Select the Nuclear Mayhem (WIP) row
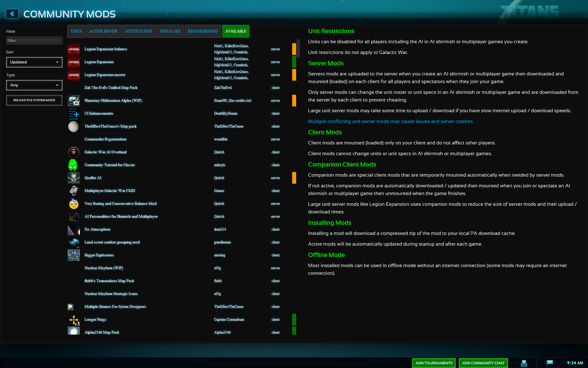Viewport: 588px width, 368px height. [182, 268]
